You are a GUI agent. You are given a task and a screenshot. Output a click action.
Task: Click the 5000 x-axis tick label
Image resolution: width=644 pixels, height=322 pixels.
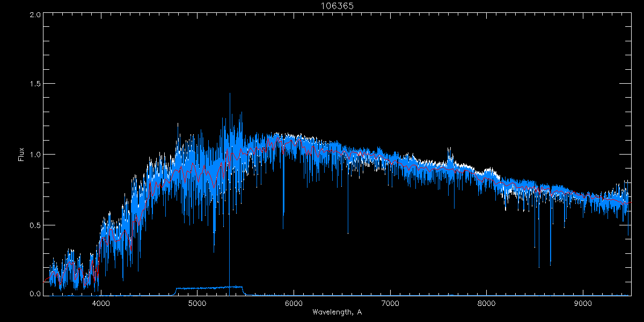(x=197, y=303)
